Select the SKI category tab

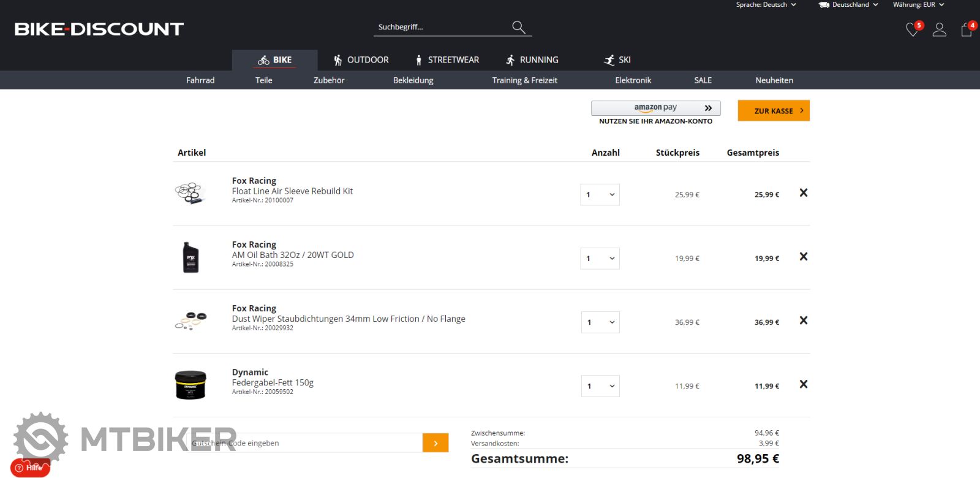[x=617, y=60]
